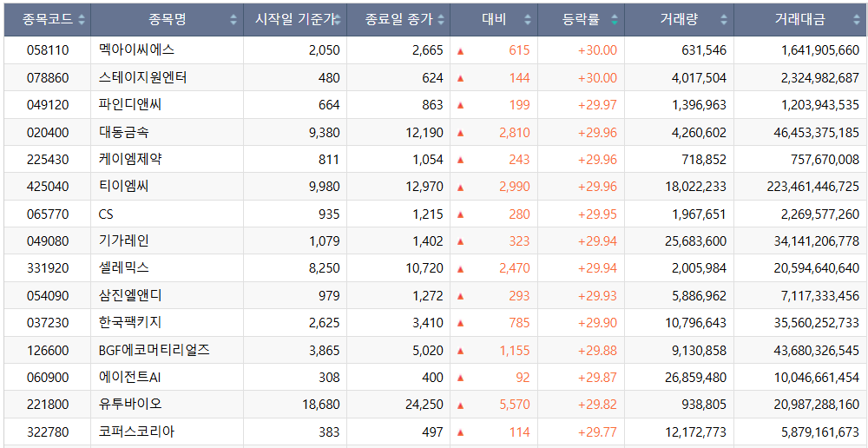The image size is (868, 448).
Task: Click trading value 5,879,161,673
Action: [x=820, y=432]
